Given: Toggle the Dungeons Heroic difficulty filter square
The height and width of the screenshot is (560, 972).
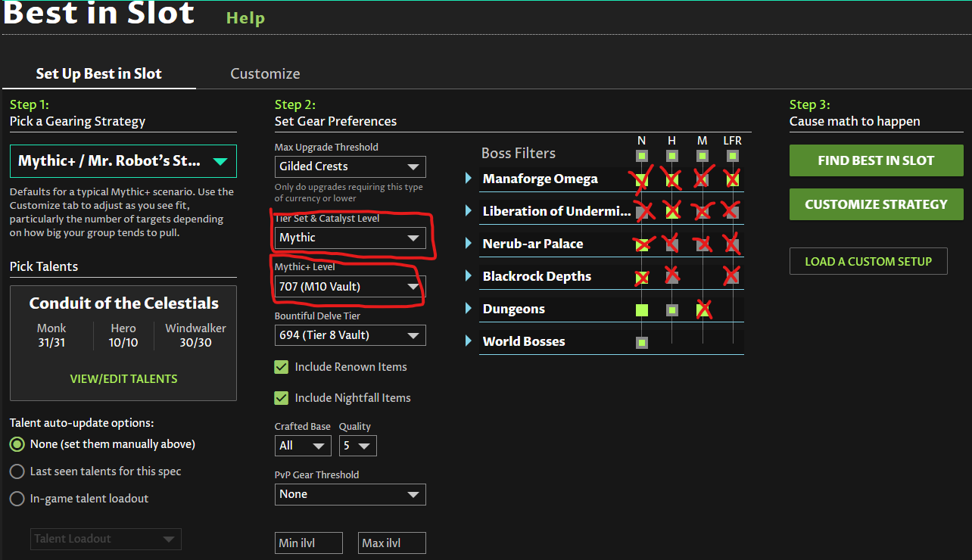Looking at the screenshot, I should pyautogui.click(x=672, y=310).
